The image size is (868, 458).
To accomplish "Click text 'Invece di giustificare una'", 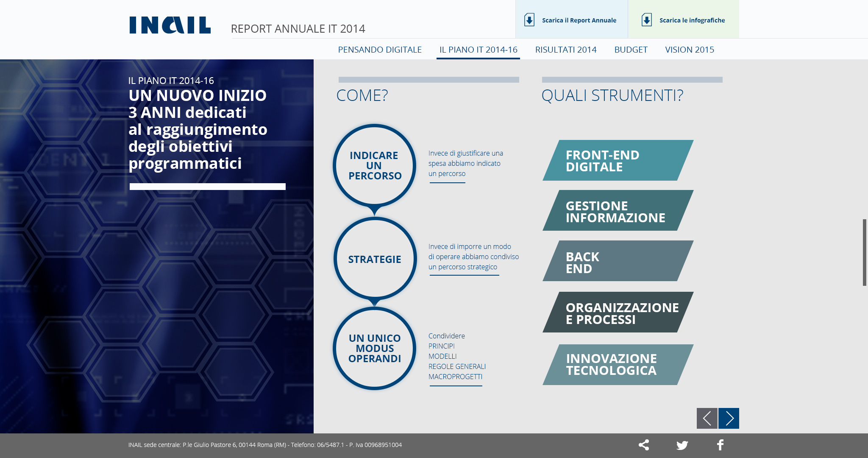I will [x=466, y=153].
